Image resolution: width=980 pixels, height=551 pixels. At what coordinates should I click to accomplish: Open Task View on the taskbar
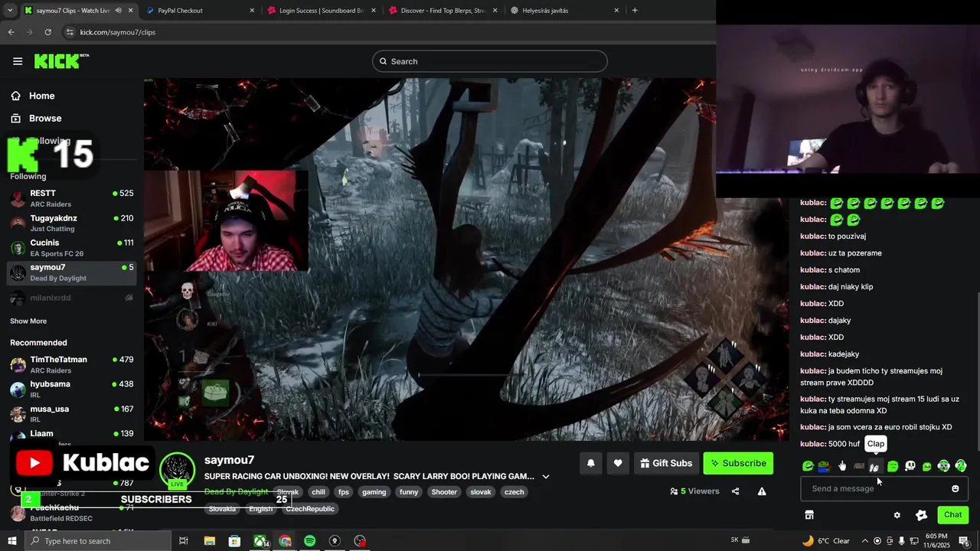[x=184, y=541]
